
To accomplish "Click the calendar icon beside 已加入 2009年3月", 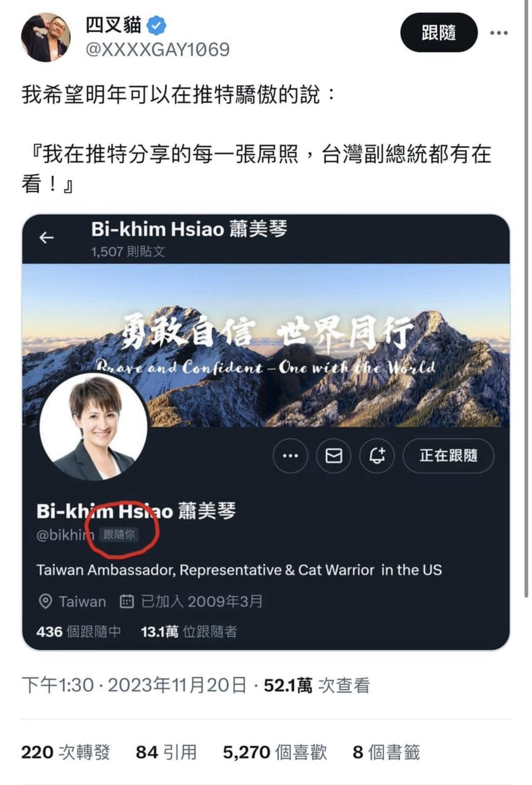I will [126, 601].
